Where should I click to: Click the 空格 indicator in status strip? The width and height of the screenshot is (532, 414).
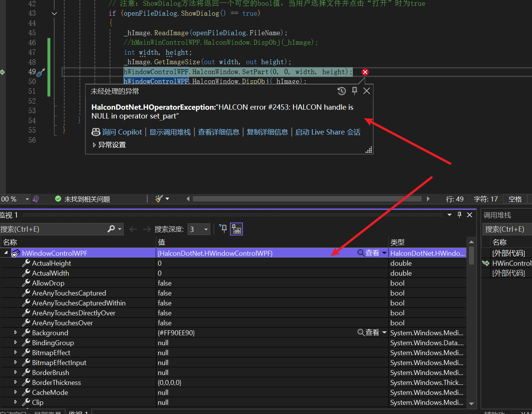click(515, 199)
